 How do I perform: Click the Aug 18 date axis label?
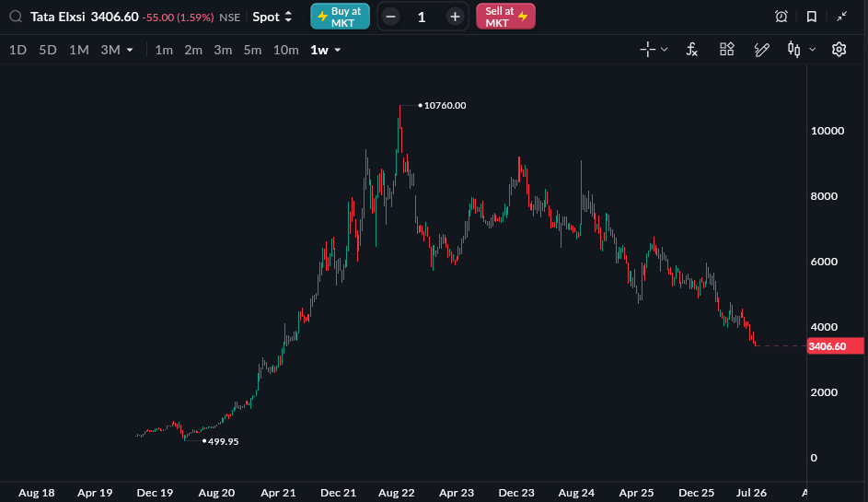(x=37, y=493)
